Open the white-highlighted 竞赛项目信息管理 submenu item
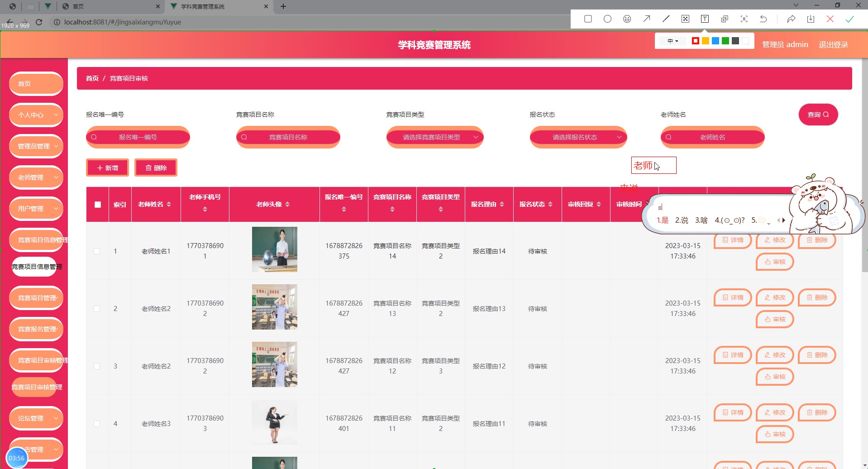The height and width of the screenshot is (469, 868). pyautogui.click(x=34, y=267)
